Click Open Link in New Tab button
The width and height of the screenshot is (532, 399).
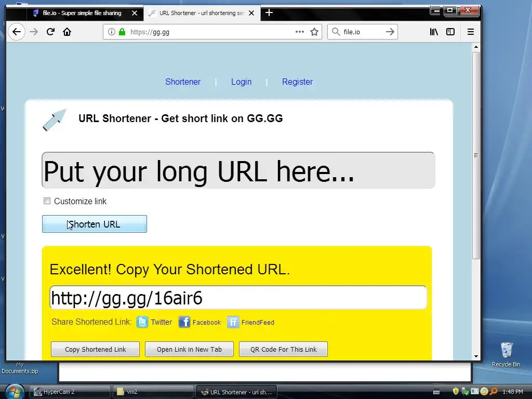pos(189,349)
